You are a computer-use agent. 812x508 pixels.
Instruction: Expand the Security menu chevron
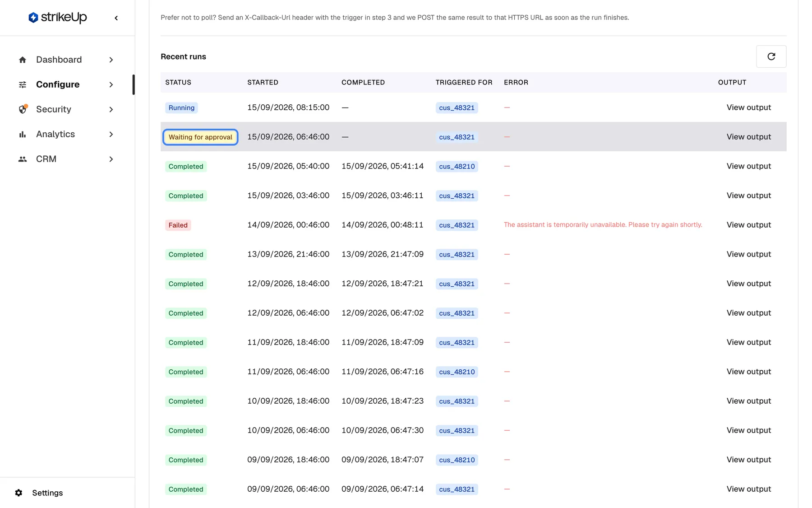click(111, 109)
